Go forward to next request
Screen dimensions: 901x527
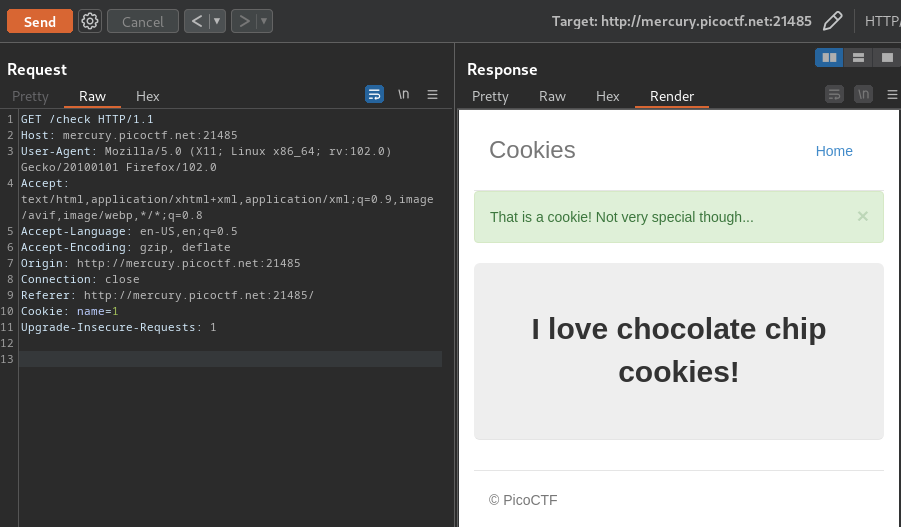(x=244, y=21)
